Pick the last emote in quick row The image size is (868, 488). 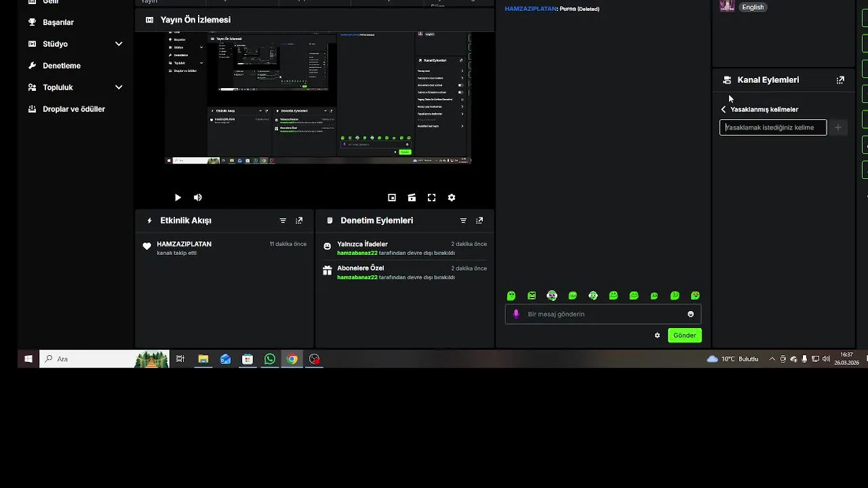click(695, 296)
